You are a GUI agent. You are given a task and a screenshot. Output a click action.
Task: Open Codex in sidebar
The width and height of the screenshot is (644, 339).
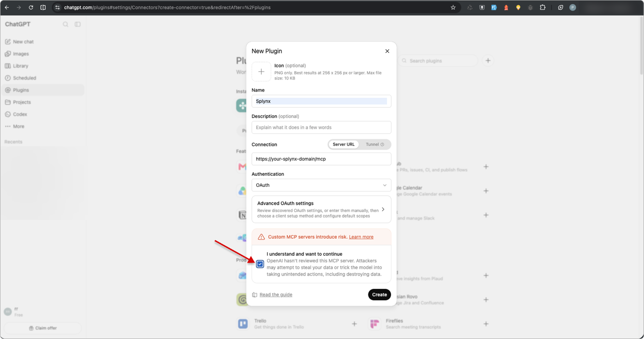(42, 114)
